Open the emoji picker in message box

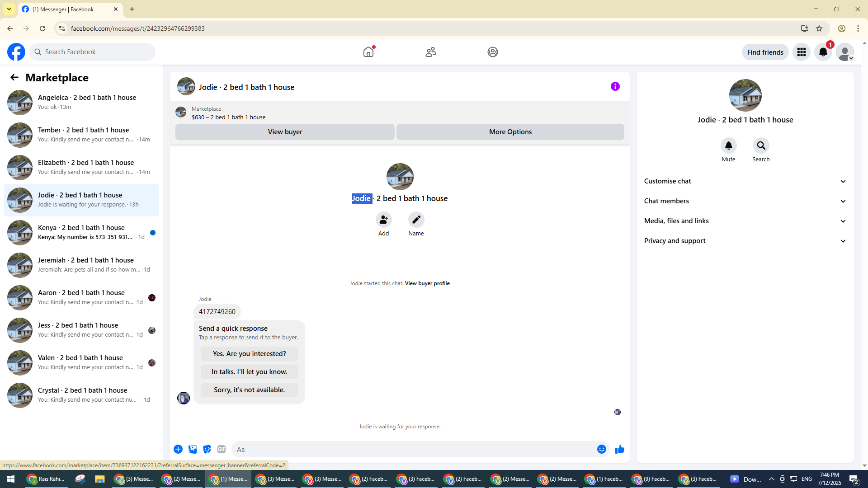click(x=601, y=449)
